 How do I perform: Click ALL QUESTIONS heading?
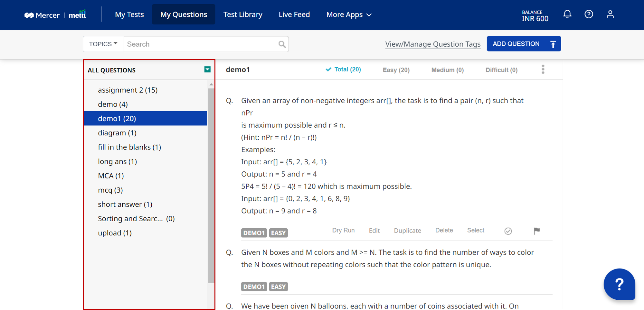click(x=111, y=70)
